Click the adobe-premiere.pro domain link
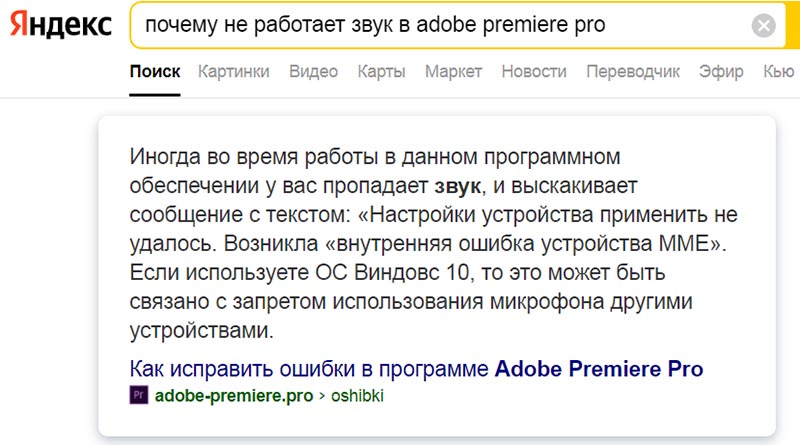The height and width of the screenshot is (445, 800). tap(234, 395)
